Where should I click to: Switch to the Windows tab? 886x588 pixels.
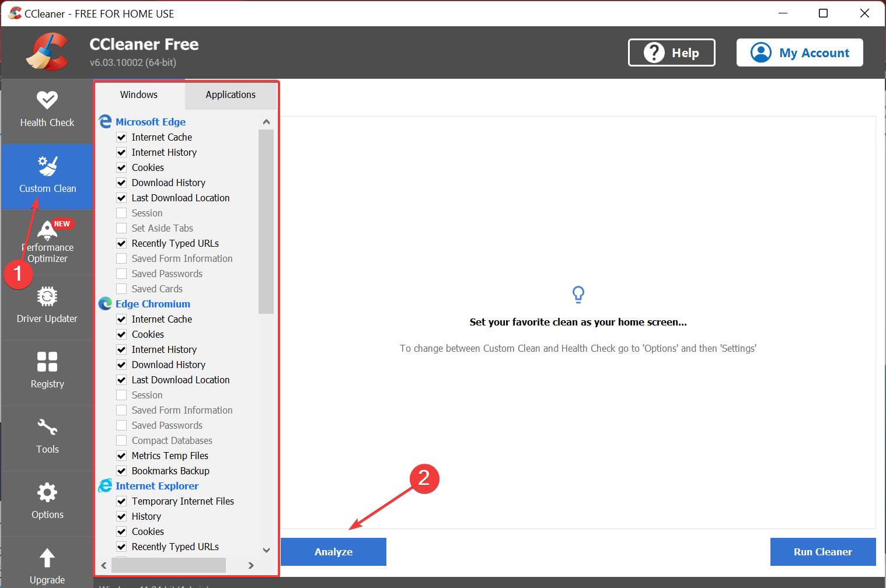point(139,94)
